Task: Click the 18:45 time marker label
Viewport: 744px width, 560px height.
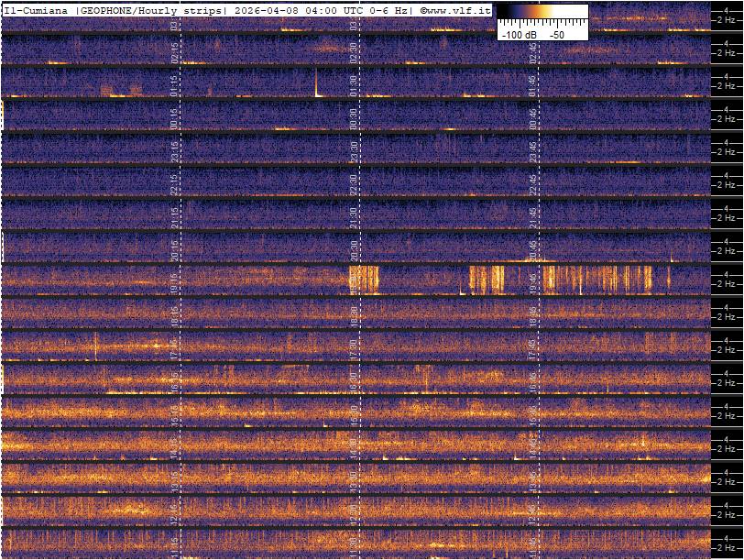Action: (533, 315)
